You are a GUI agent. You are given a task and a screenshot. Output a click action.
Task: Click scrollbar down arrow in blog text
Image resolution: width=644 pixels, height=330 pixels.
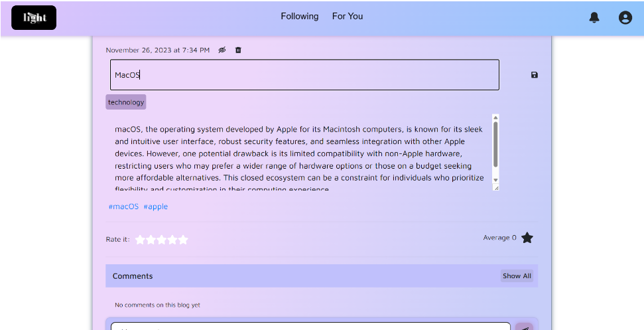(495, 180)
